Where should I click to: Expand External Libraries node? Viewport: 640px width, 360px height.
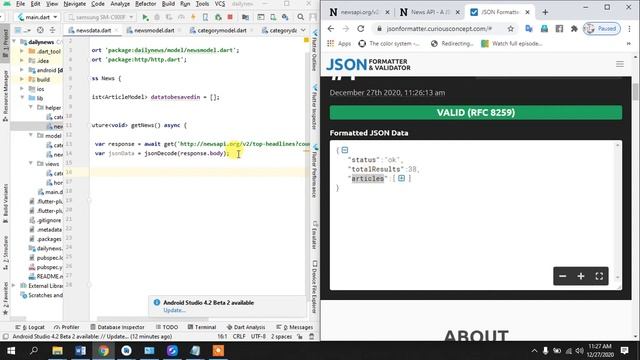[14, 286]
